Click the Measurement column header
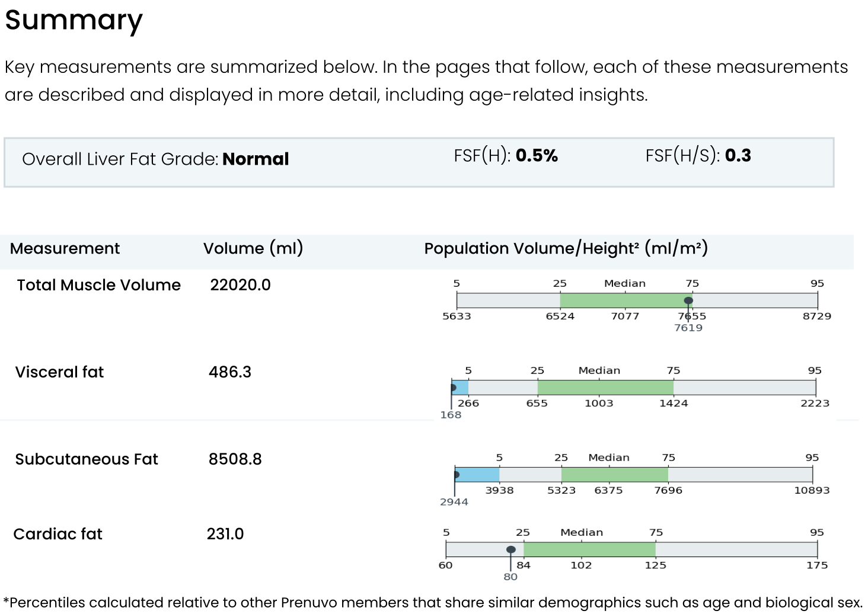 tap(65, 248)
